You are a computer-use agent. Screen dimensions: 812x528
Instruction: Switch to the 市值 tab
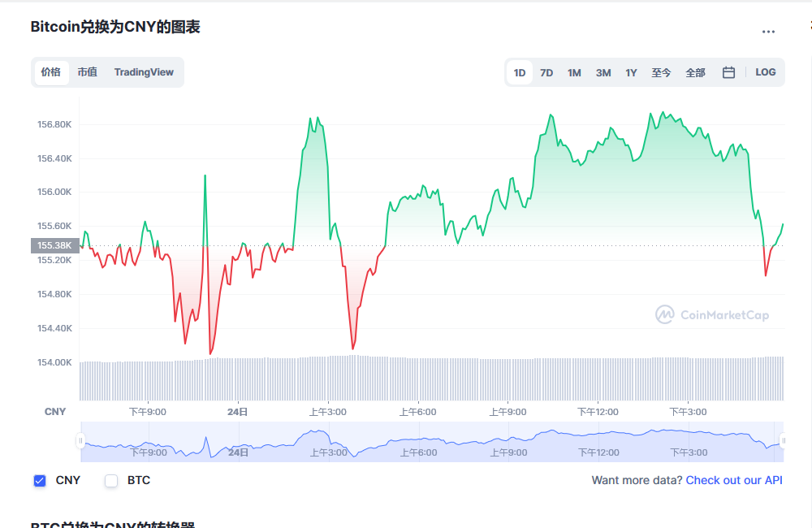(x=88, y=72)
